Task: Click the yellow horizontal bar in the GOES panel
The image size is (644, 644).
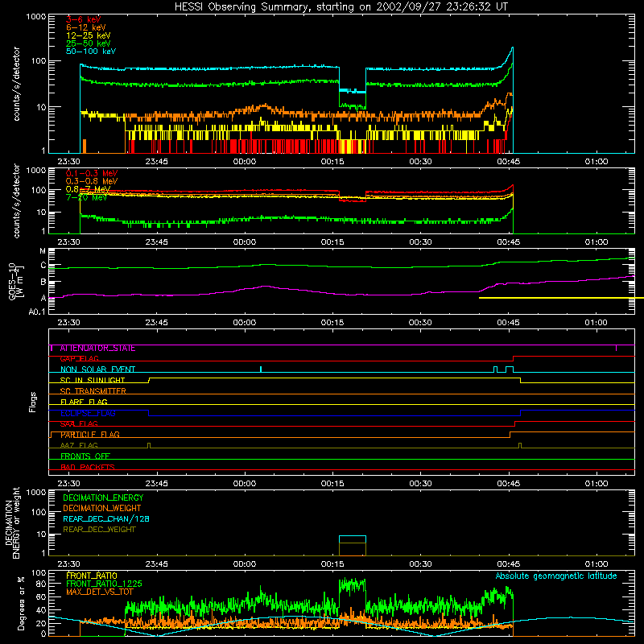Action: (x=561, y=298)
